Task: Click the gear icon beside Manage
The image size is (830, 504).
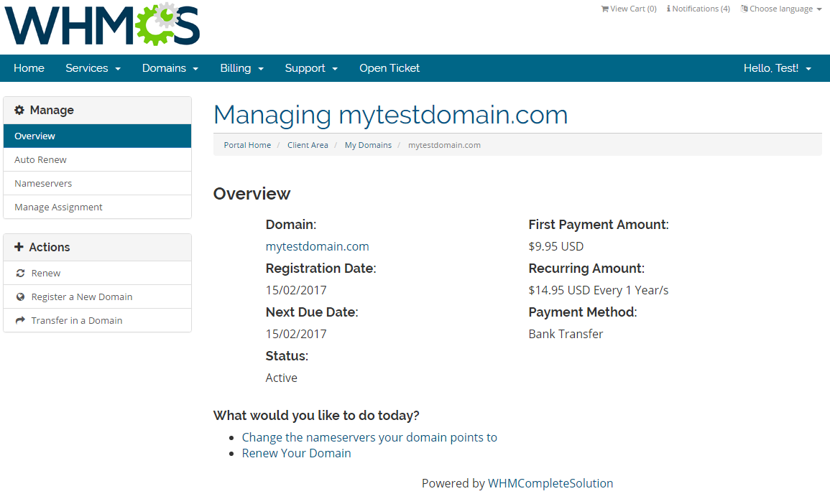Action: (19, 110)
